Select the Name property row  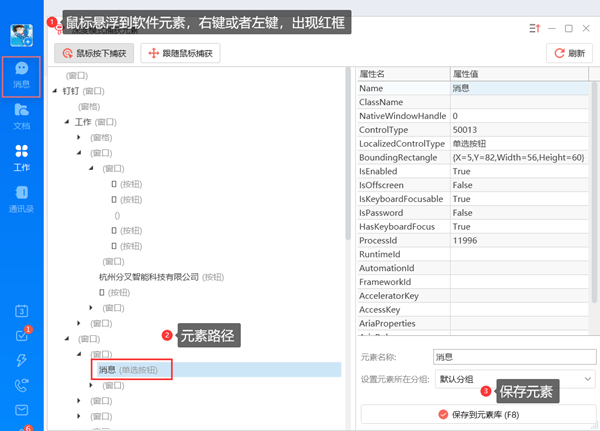[473, 88]
